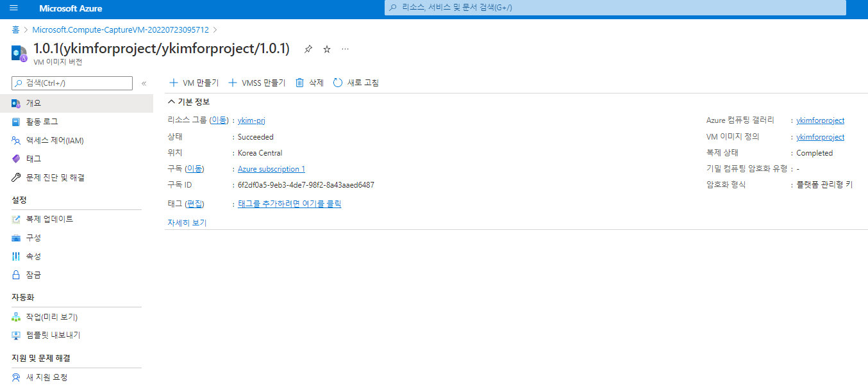Screen dimensions: 868x390
Task: Click 편집 link next to 태그
Action: [x=195, y=204]
